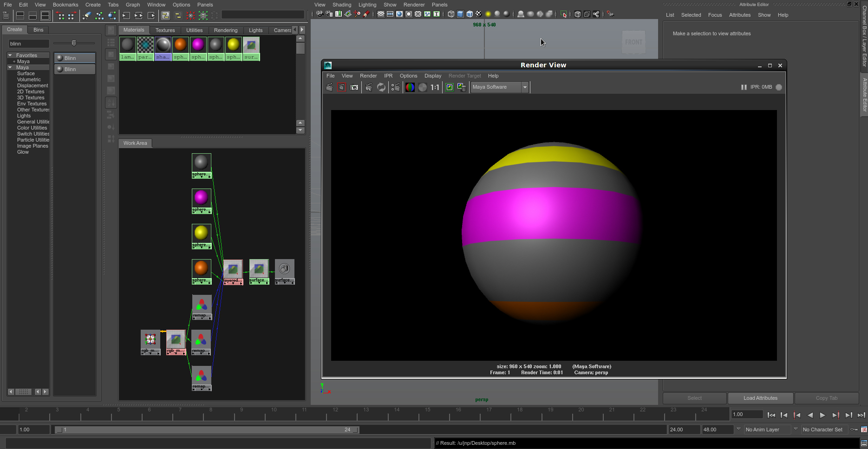This screenshot has height=449, width=868.
Task: Toggle auto key button near timeline
Action: (x=854, y=429)
